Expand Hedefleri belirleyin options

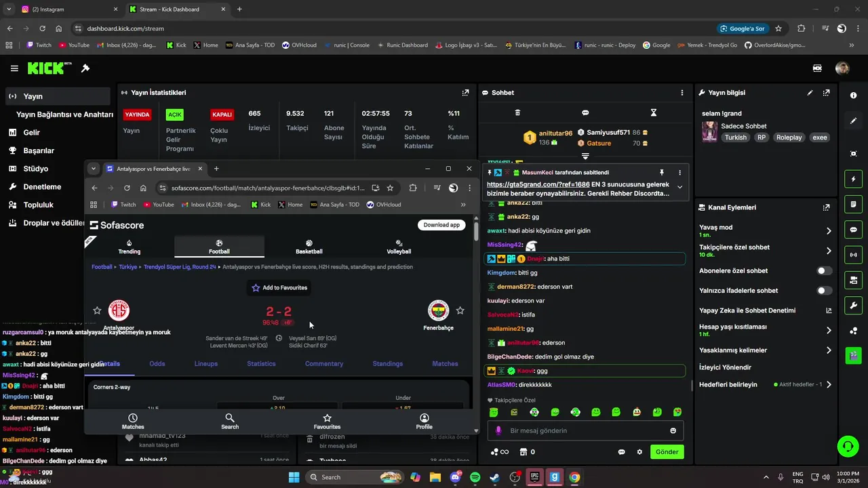pyautogui.click(x=829, y=384)
